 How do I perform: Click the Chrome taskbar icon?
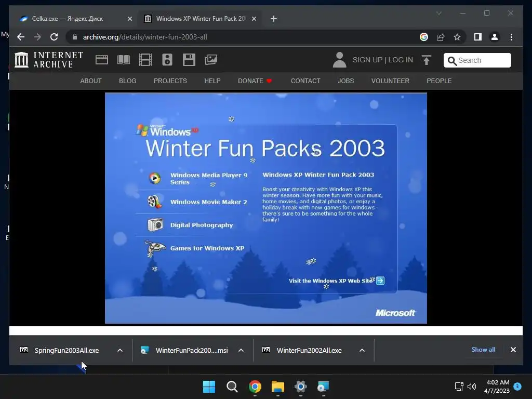(x=255, y=387)
